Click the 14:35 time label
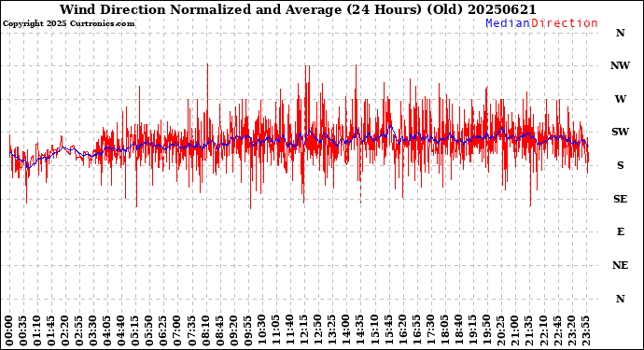 point(359,330)
